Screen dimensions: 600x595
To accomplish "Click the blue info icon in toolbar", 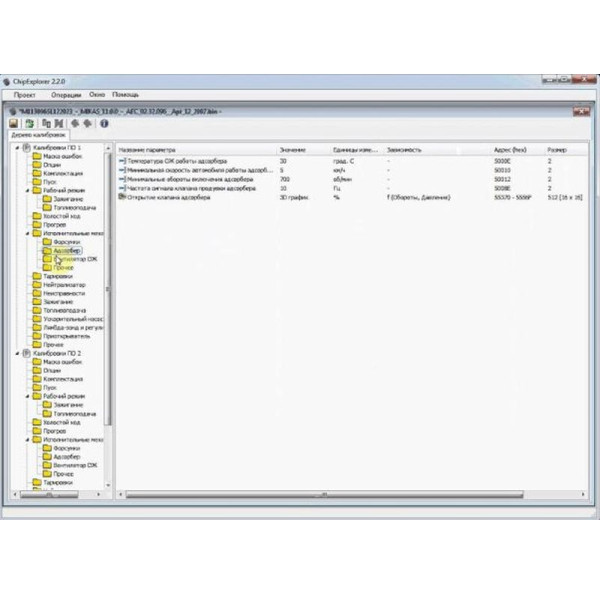I will (x=103, y=123).
